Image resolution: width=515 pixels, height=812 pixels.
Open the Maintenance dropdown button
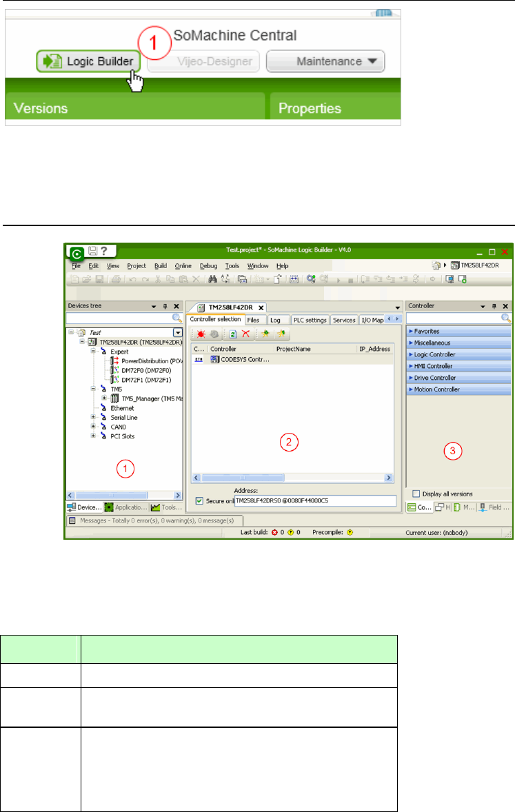click(325, 61)
